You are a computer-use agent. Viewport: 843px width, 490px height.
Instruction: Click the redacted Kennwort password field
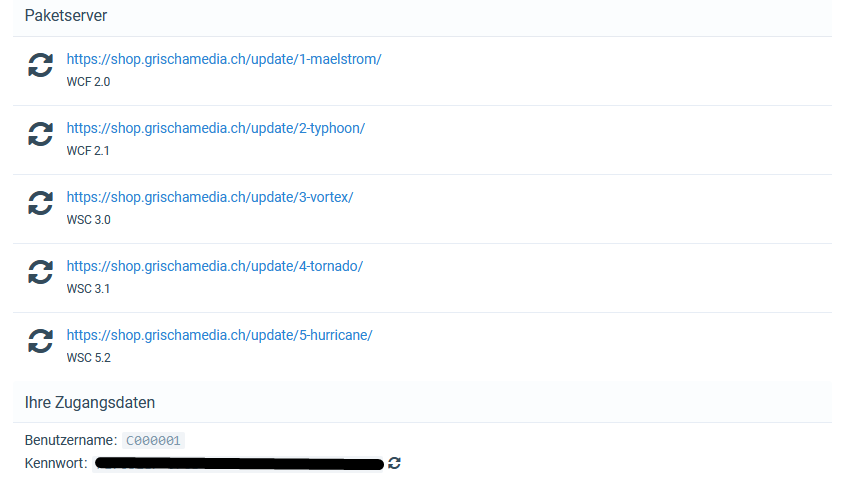click(x=239, y=463)
